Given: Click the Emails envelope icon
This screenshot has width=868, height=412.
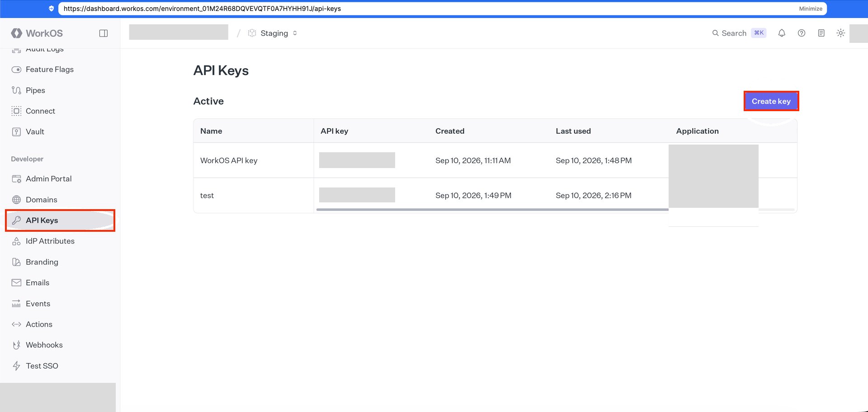Looking at the screenshot, I should (16, 283).
